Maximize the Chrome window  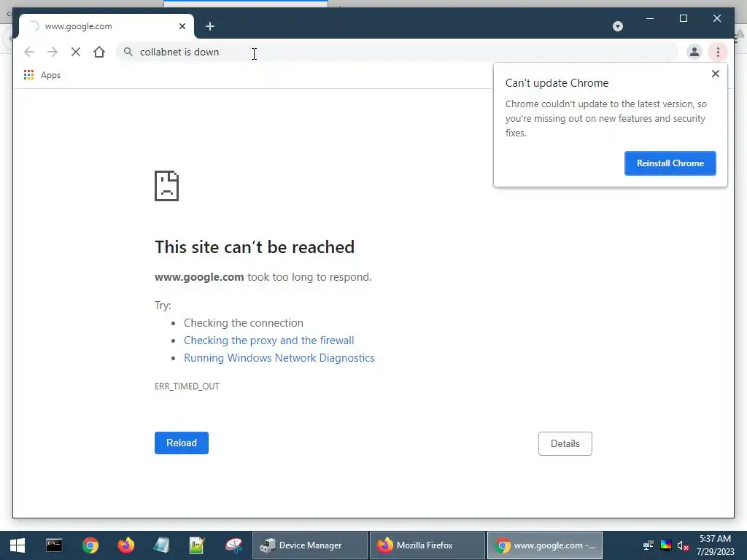(x=683, y=18)
